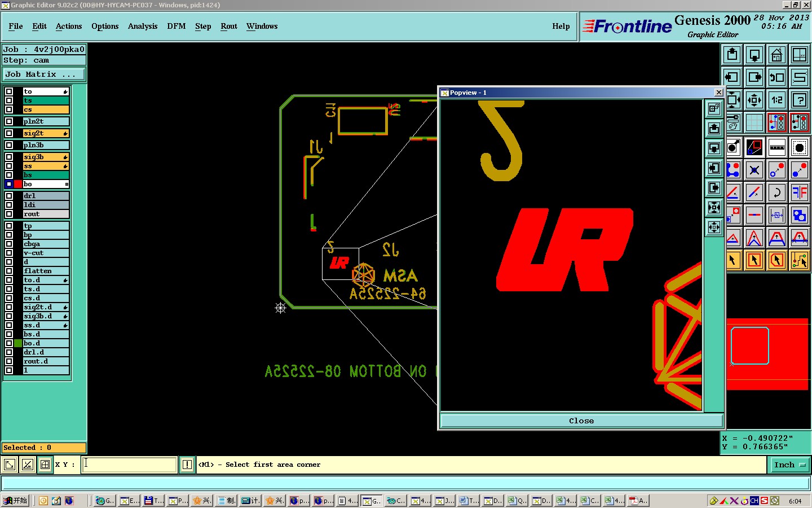812x508 pixels.
Task: Select the 'rout.d' layer name
Action: 46,361
